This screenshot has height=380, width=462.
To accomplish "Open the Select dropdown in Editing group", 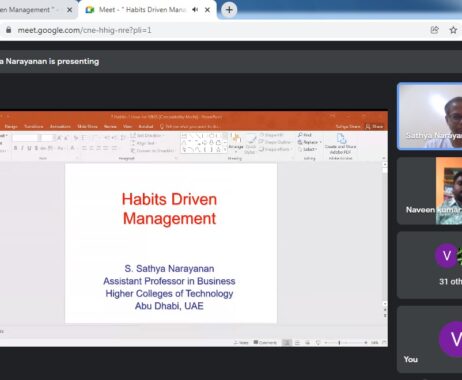I will point(307,149).
